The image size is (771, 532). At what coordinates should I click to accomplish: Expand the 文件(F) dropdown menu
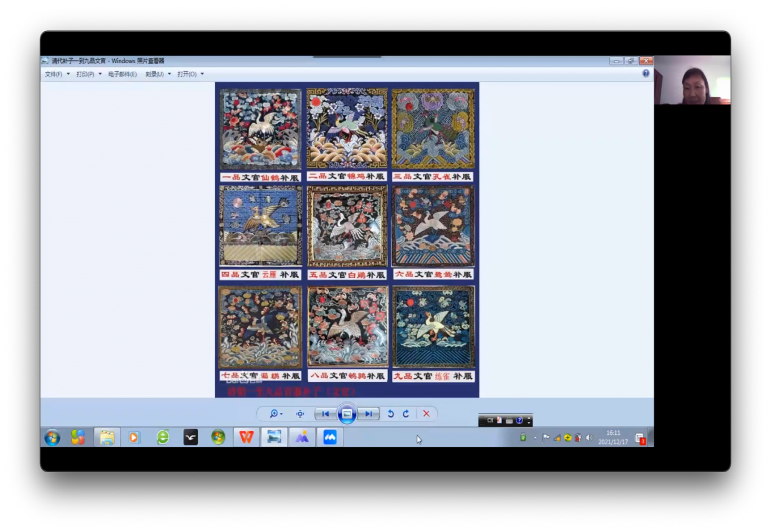coord(57,74)
